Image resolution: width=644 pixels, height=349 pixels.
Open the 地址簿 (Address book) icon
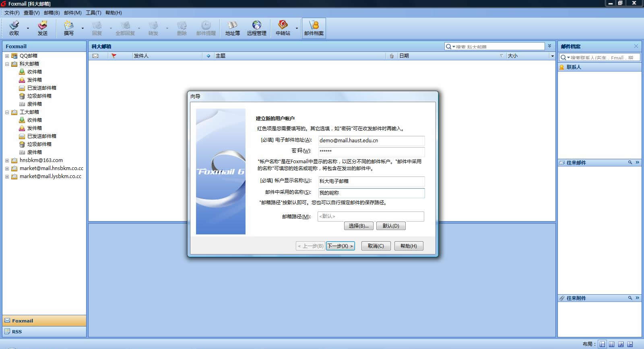point(232,28)
